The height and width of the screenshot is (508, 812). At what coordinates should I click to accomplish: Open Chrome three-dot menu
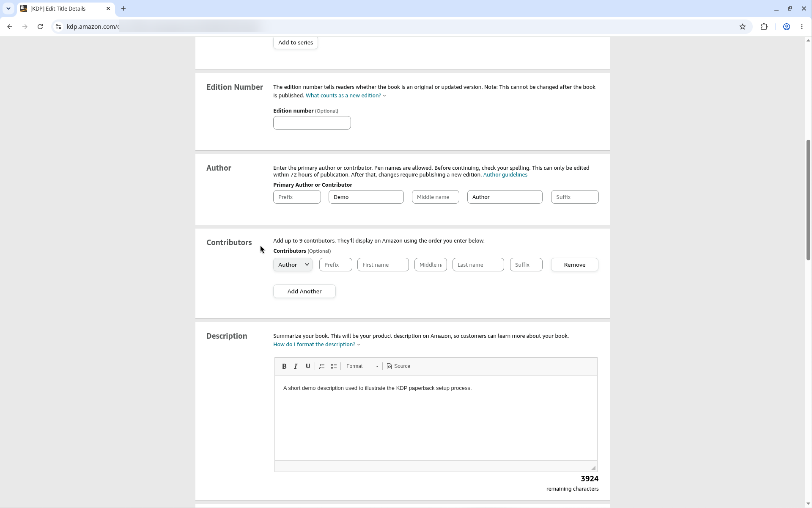pyautogui.click(x=802, y=27)
